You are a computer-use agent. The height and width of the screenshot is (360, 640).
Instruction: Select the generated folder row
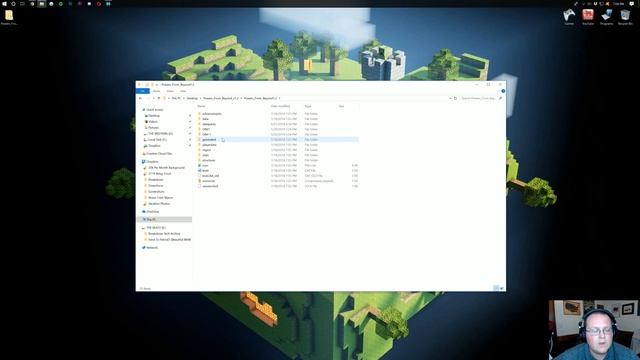click(278, 140)
